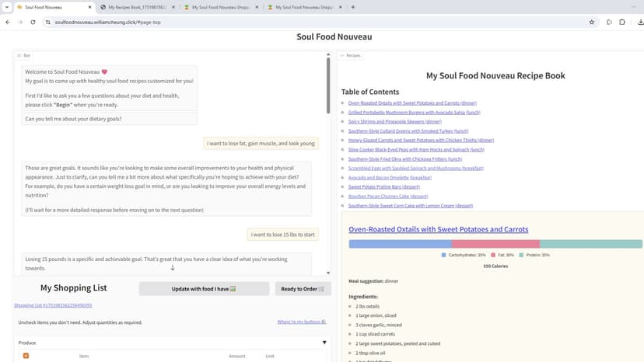Click the Oven-Roasted Oxtails recipe heading link
The image size is (644, 362).
(438, 229)
